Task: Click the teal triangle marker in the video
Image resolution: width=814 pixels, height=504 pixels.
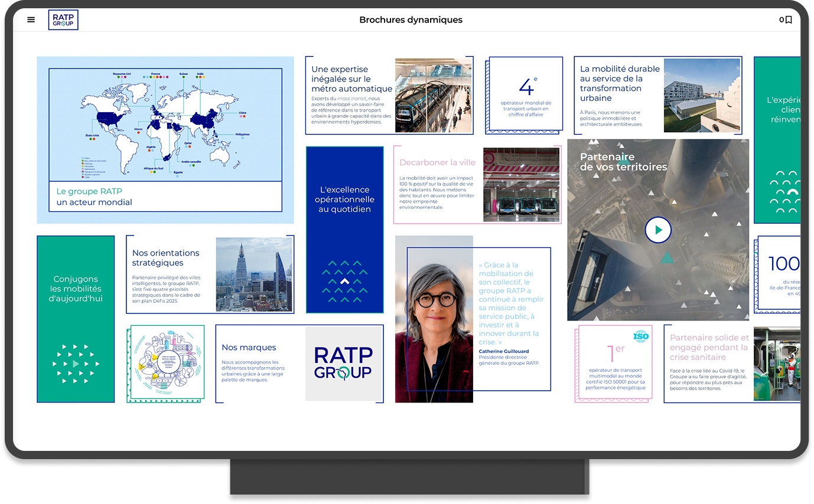Action: pyautogui.click(x=667, y=257)
